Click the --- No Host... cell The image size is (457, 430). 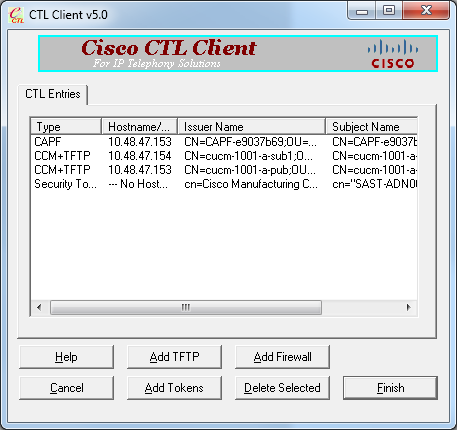point(138,184)
